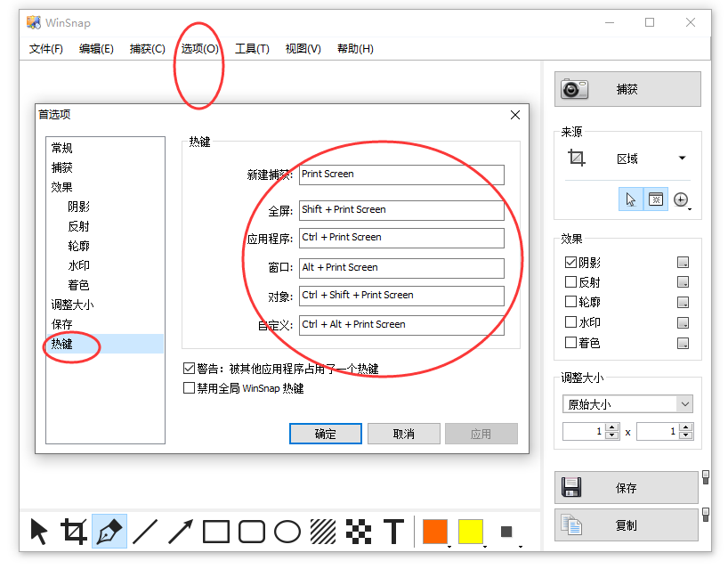Enable the 反射 effect checkbox
This screenshot has height=569, width=728.
(570, 282)
